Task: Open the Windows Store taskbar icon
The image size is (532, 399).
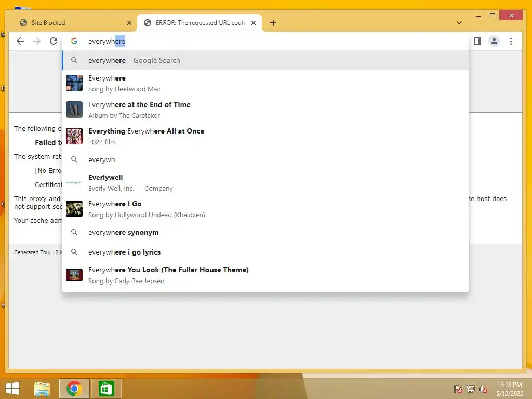Action: pos(106,389)
